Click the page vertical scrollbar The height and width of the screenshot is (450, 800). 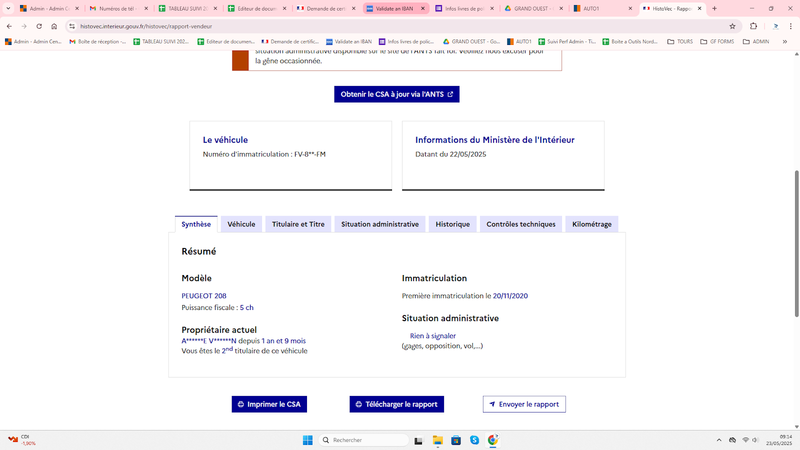pyautogui.click(x=796, y=243)
